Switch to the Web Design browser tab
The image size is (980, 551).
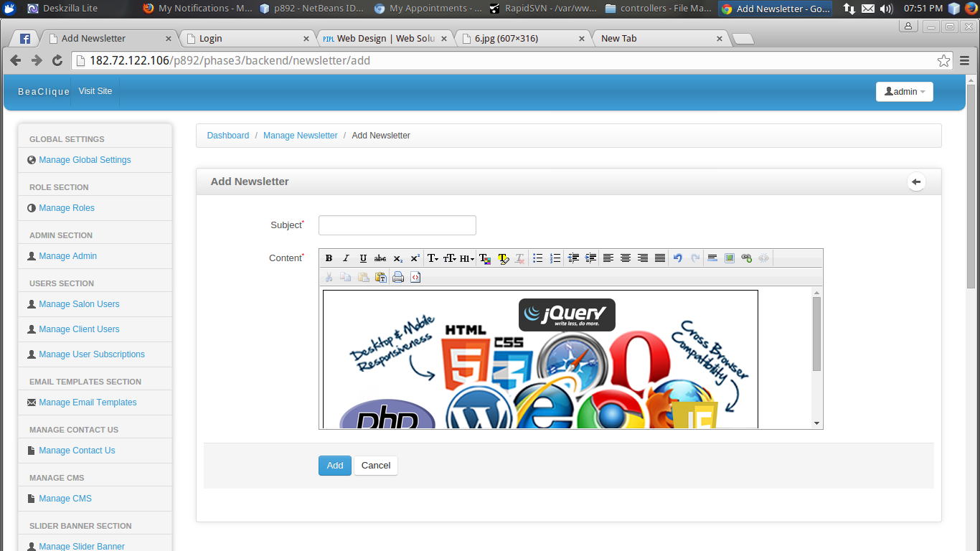(385, 39)
